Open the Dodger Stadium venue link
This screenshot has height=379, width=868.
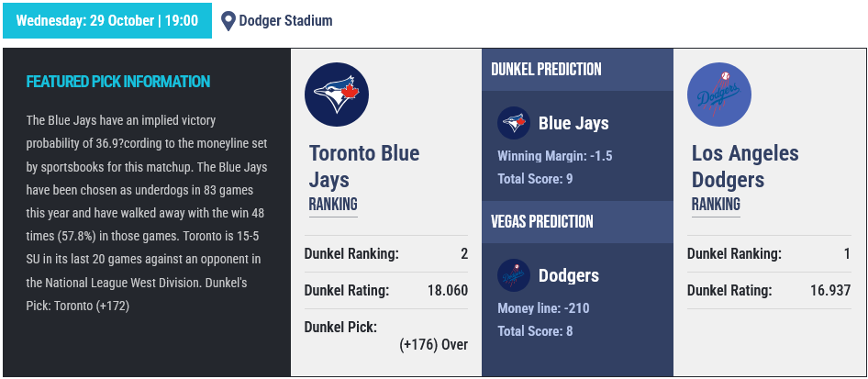tap(285, 20)
